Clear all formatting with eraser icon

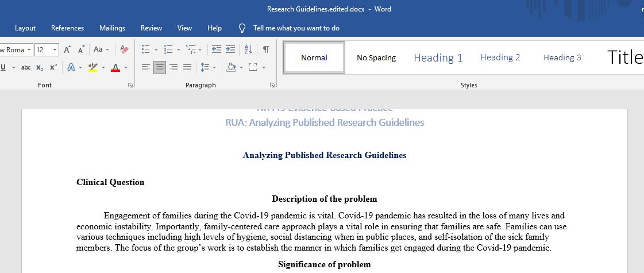click(x=125, y=50)
